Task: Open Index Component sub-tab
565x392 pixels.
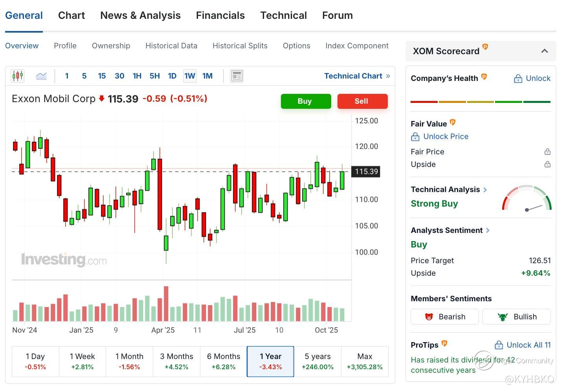Action: coord(357,46)
